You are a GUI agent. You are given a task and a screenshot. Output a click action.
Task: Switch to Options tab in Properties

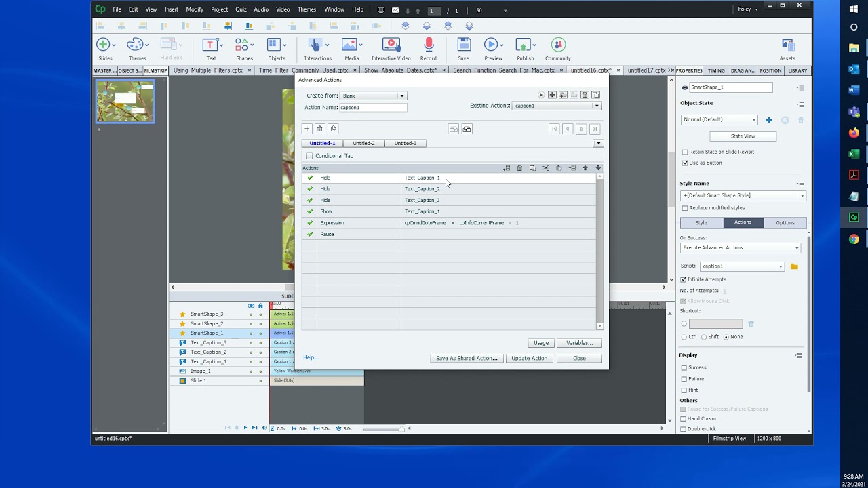point(785,222)
